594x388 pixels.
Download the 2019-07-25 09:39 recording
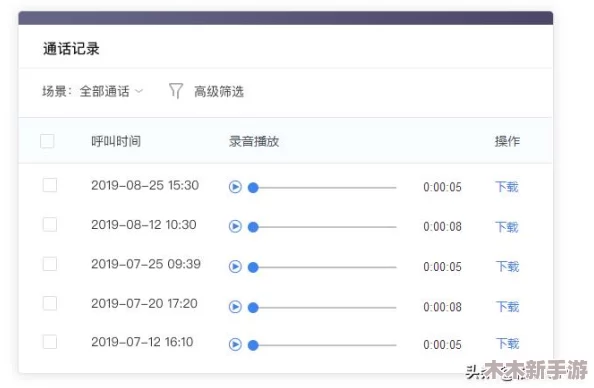[x=508, y=266]
